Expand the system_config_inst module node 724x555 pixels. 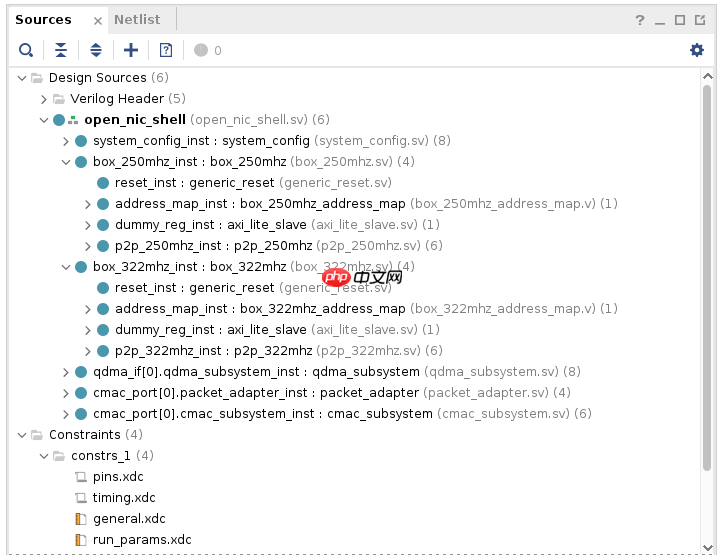66,141
